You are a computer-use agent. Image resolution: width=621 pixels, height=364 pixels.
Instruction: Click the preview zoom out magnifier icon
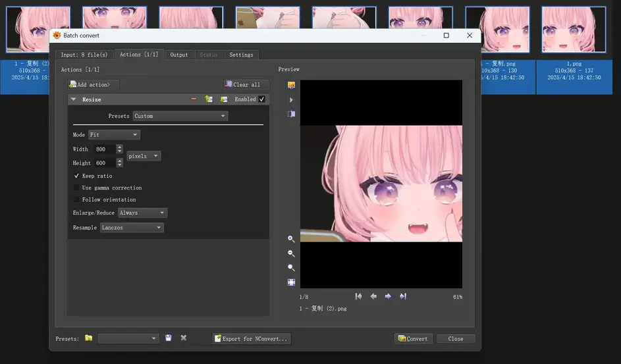pos(291,253)
